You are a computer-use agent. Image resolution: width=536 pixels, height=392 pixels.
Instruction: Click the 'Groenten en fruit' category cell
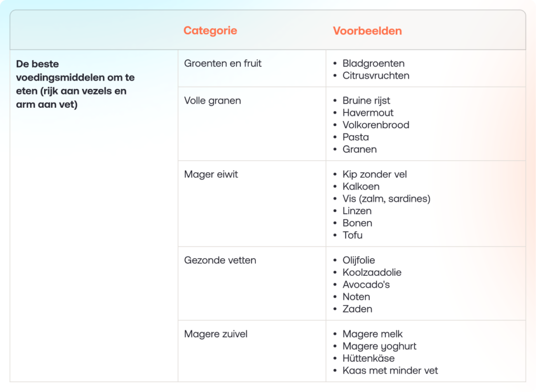coord(222,63)
